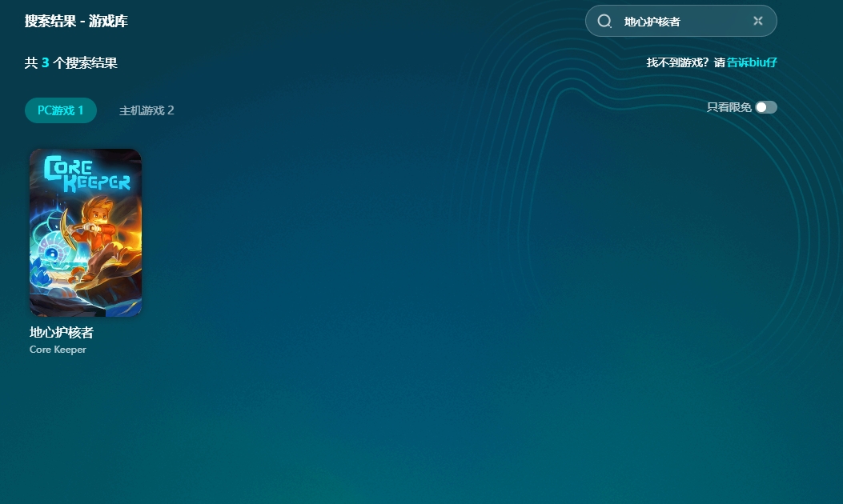Image resolution: width=843 pixels, height=504 pixels.
Task: Click the 共 3 个搜索结果 count text
Action: [71, 62]
